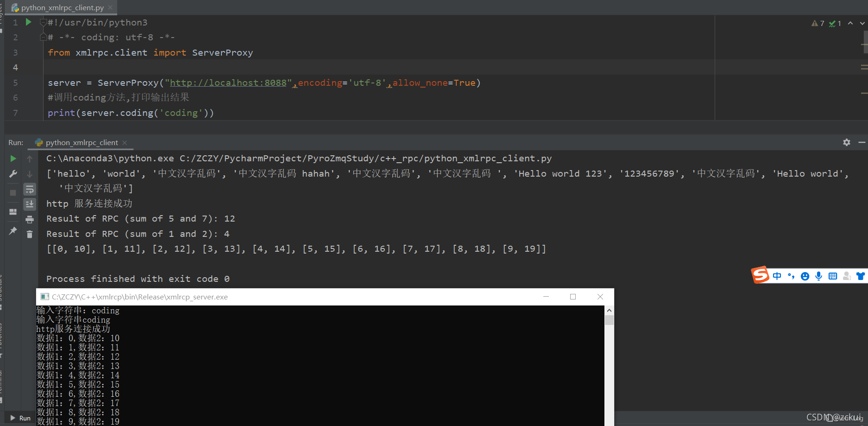Viewport: 868px width, 426px height.
Task: Click 'Result of RPC (sum of 5 and 7): 12'
Action: coord(141,219)
